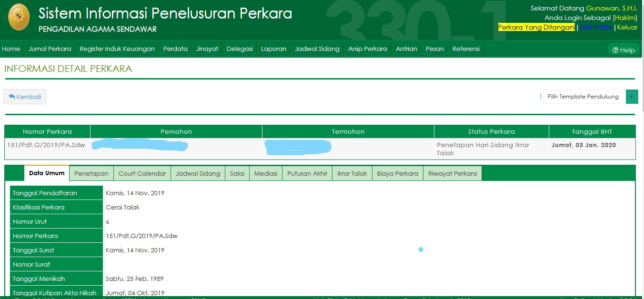
Task: View the Riwayat Perkara tab
Action: (x=452, y=173)
